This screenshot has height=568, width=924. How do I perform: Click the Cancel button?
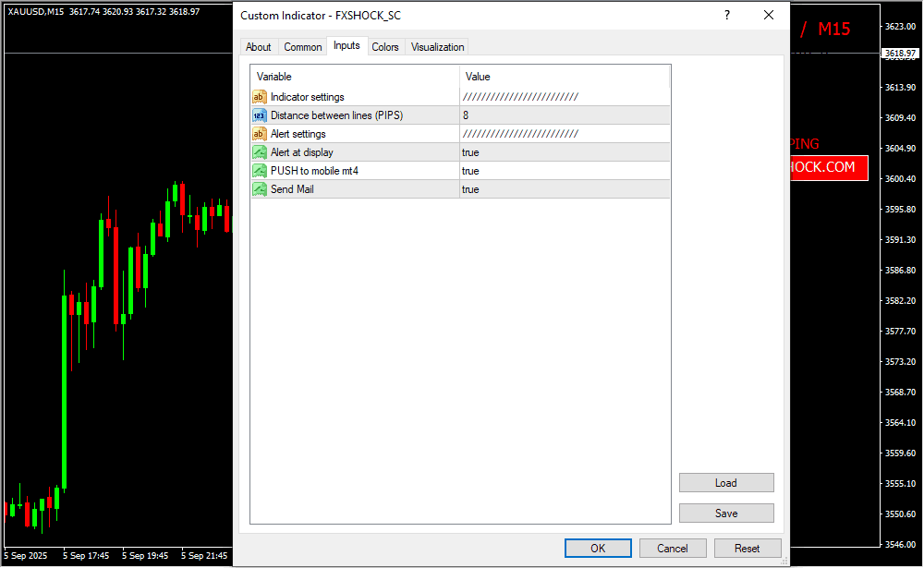click(673, 548)
